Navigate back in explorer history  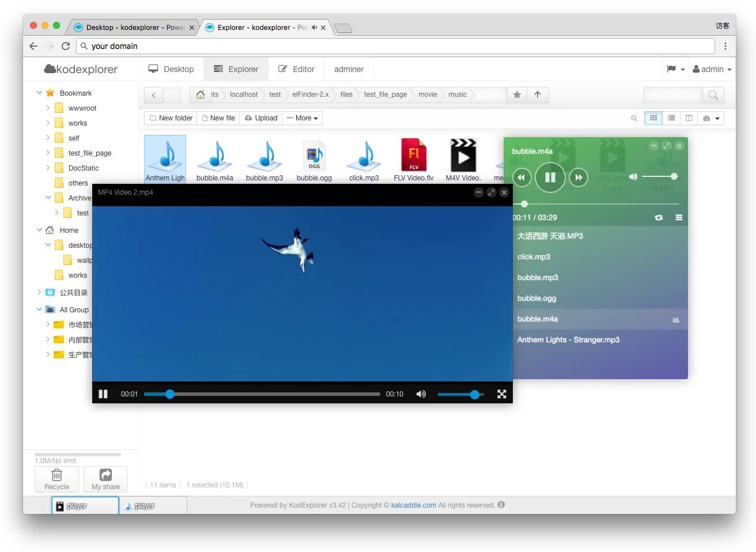[154, 95]
